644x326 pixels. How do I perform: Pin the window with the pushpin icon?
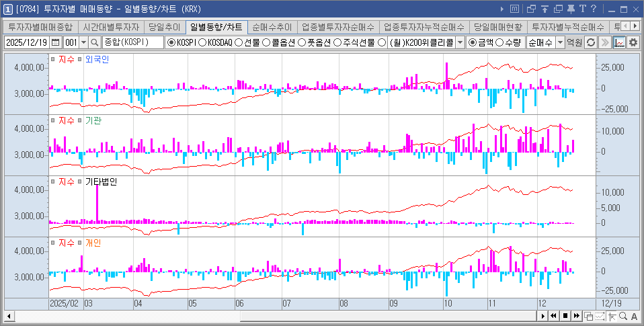point(571,9)
